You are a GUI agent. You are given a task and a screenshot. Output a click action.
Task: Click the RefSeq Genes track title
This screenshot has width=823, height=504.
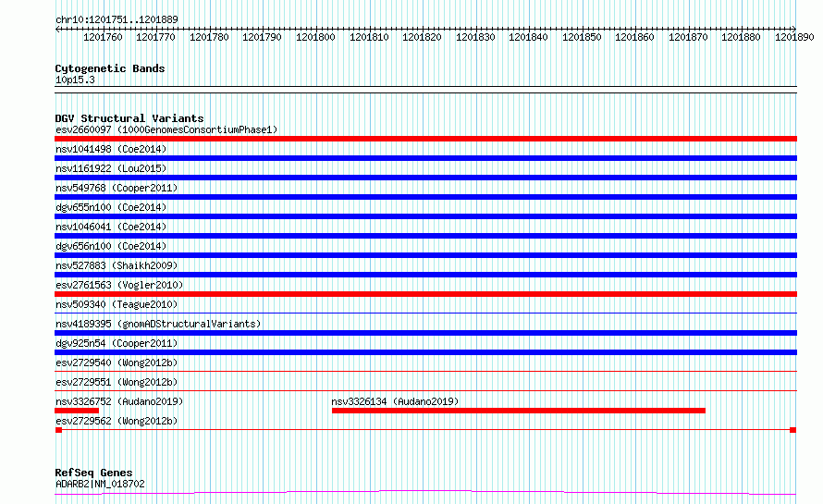(x=93, y=473)
